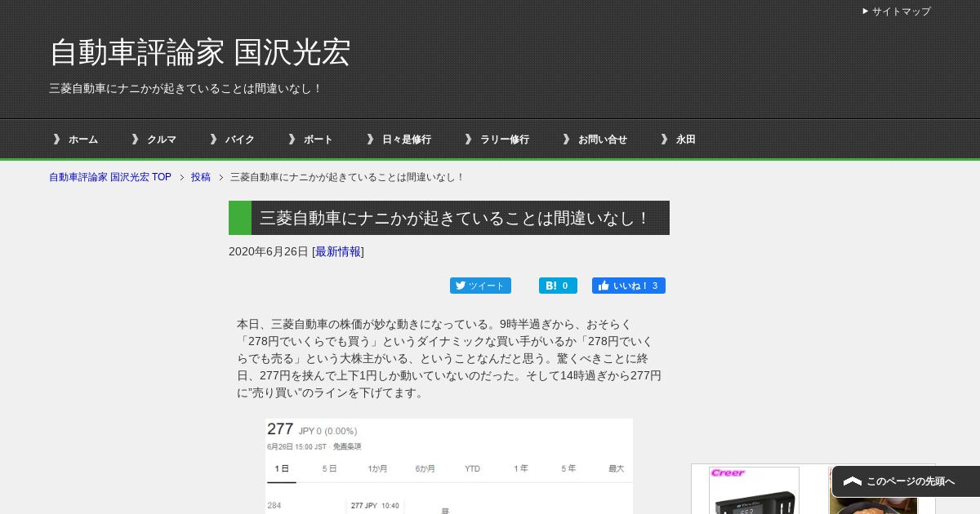Open the サイトマップ link
Screen dimensions: 980x514
[896, 11]
